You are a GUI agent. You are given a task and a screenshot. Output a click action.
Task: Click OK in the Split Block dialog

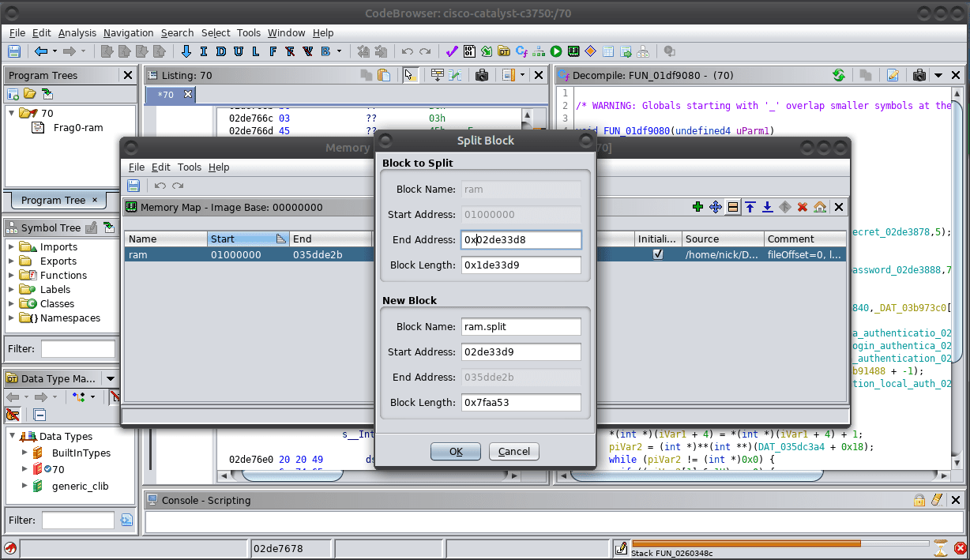click(456, 451)
